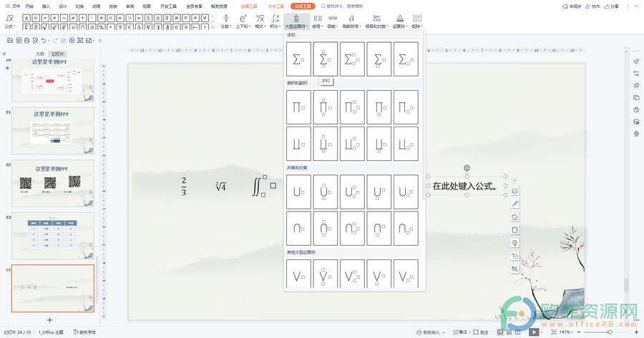Screen dimensions: 644x338
Task: Click the print icon in quick toolbar
Action: pyautogui.click(x=27, y=40)
